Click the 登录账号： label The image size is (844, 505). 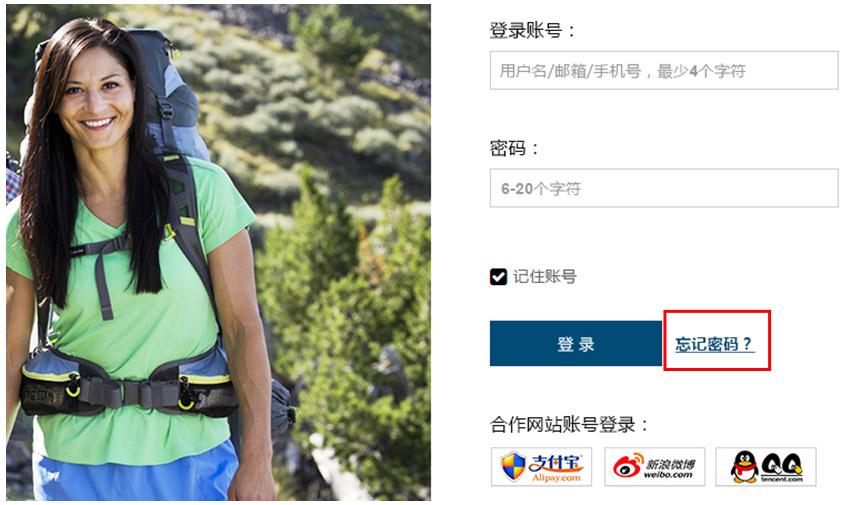point(532,30)
